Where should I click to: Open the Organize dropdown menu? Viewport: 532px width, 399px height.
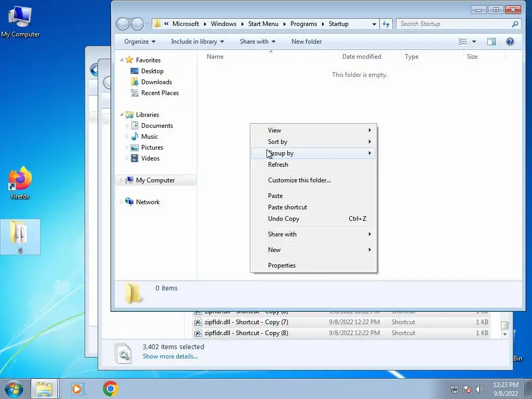(x=140, y=42)
